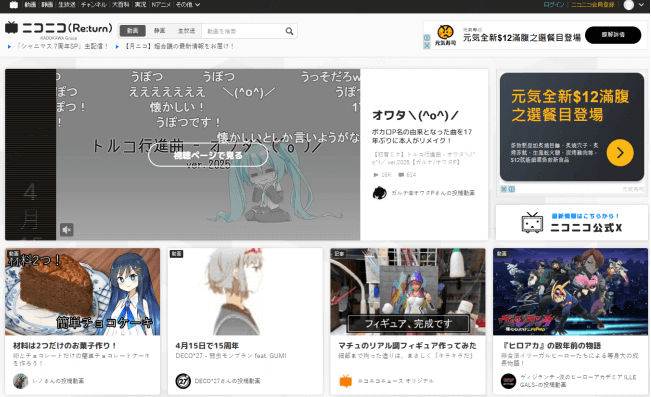651x397 pixels.
Task: Click the ニコニコ会員登録 link
Action: point(593,5)
